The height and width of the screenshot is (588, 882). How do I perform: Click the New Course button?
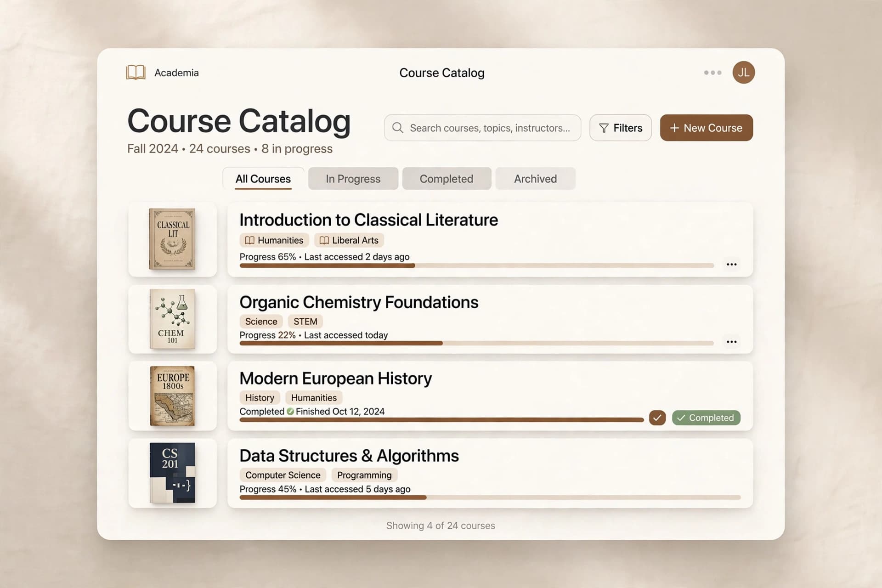tap(706, 128)
